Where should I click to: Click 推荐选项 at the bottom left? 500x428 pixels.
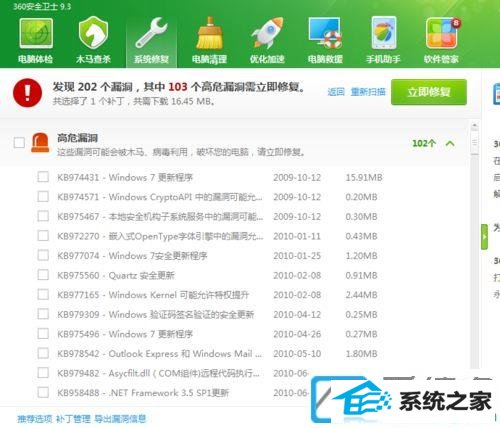click(35, 419)
